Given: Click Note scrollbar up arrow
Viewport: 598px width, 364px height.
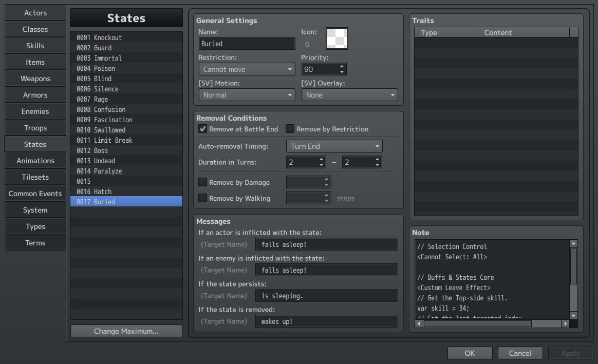Looking at the screenshot, I should click(573, 243).
